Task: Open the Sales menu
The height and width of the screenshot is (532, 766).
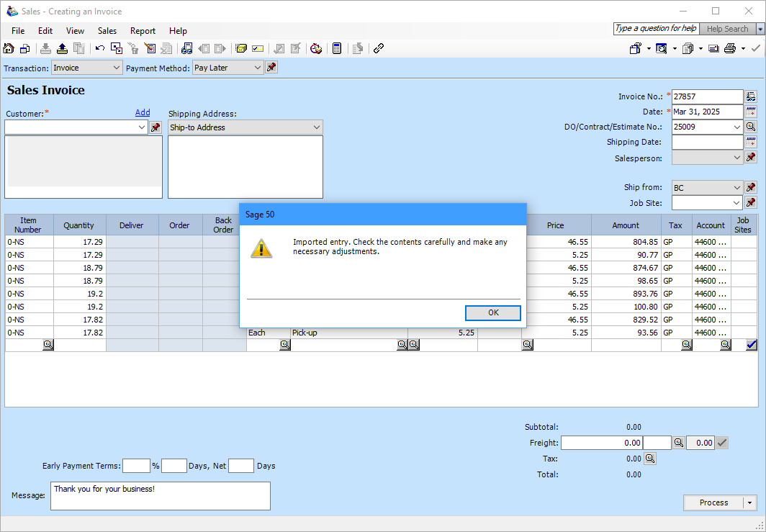Action: 107,31
